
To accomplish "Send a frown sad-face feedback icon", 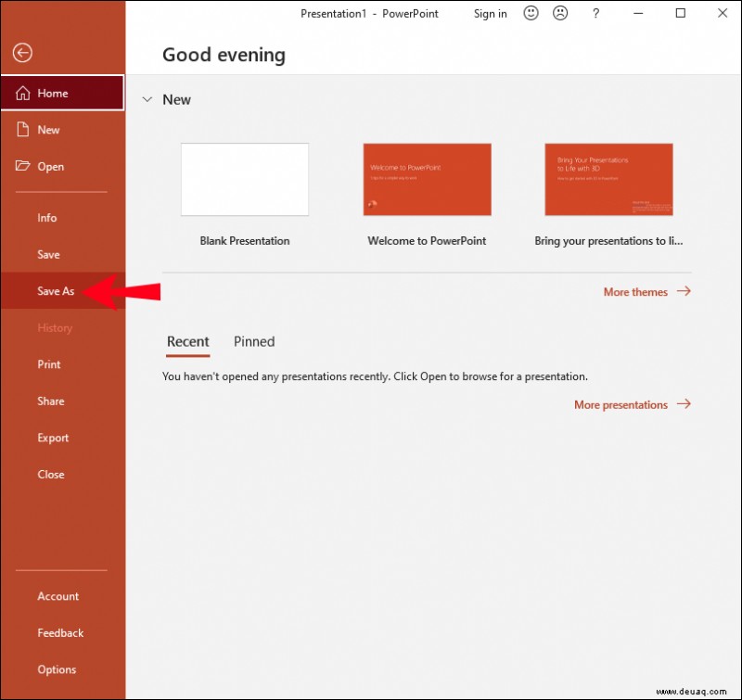I will coord(560,13).
